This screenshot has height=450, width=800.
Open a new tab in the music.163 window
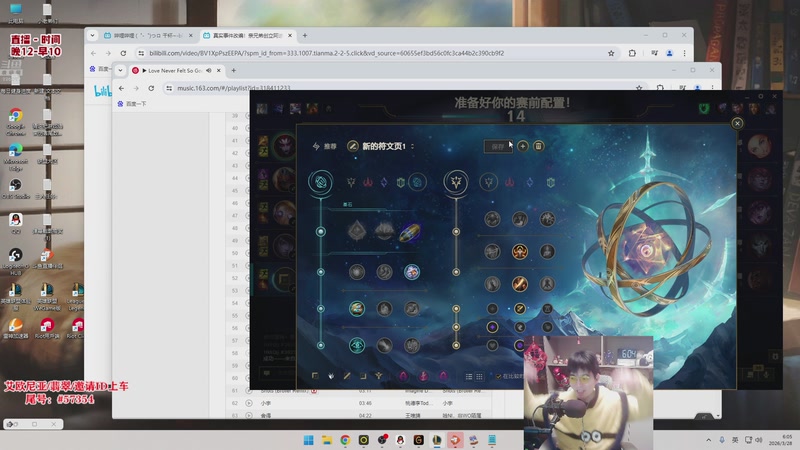[x=234, y=70]
